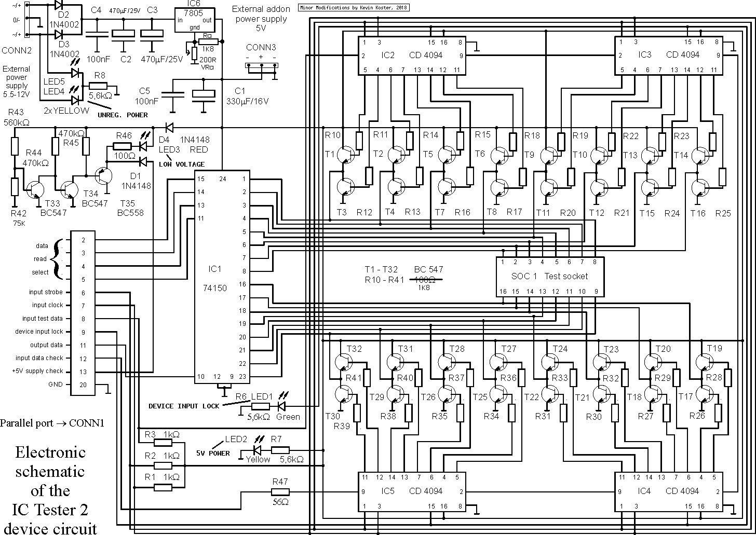Click the 'Parallel port → CONN1' caption
756x535 pixels.
coord(52,423)
